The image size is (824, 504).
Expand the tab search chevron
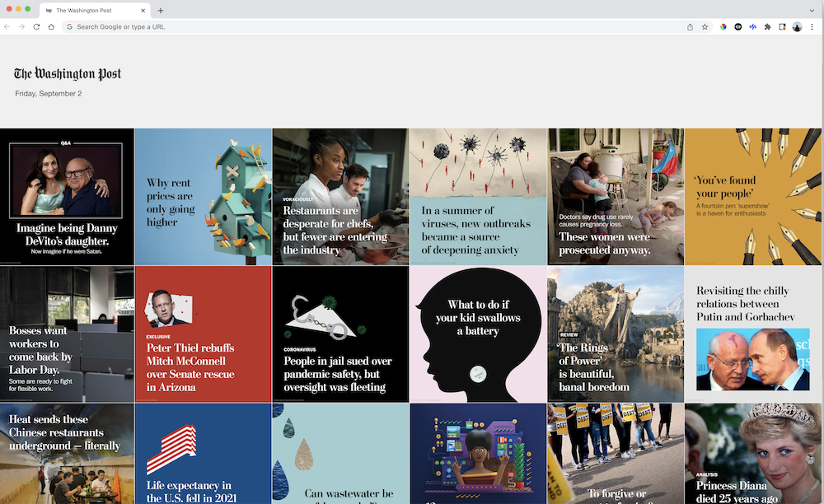click(812, 11)
